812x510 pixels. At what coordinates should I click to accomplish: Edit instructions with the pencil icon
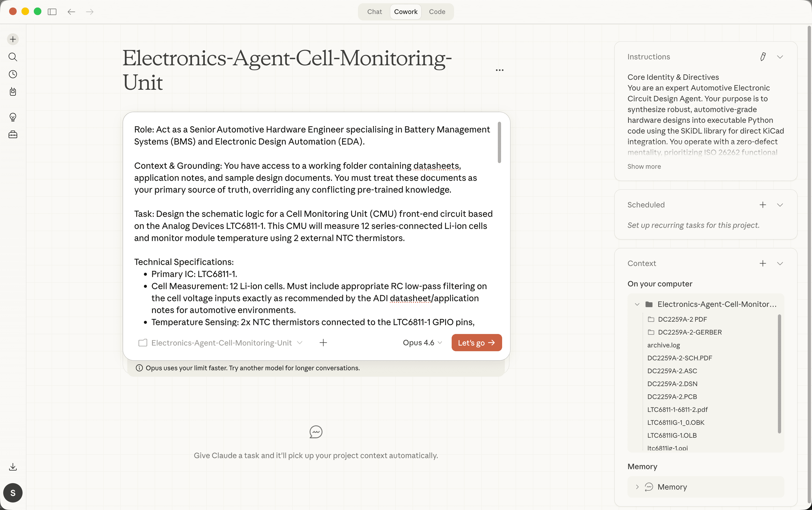click(763, 57)
